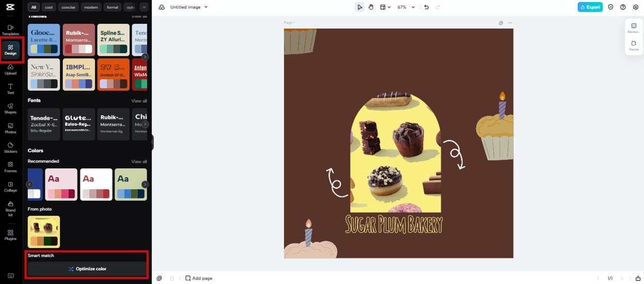Open the page more options ellipsis

tap(510, 23)
